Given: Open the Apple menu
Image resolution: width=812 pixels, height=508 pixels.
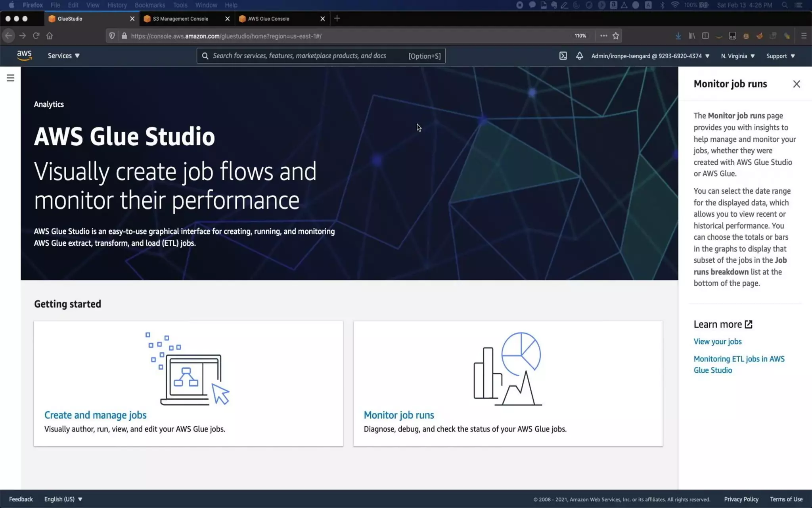Looking at the screenshot, I should [x=11, y=5].
